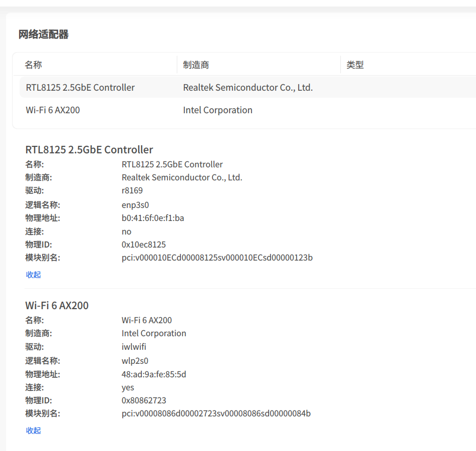Click the 0x80862723 physical ID value

coord(144,400)
